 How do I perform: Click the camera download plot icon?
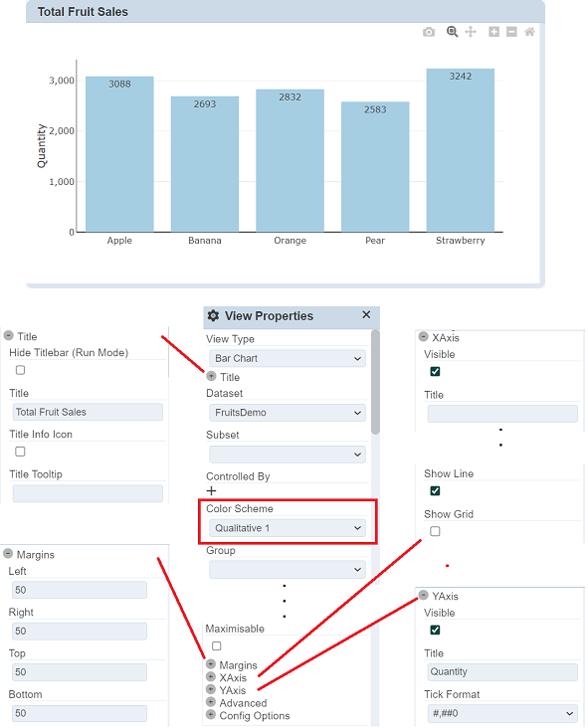pyautogui.click(x=429, y=32)
